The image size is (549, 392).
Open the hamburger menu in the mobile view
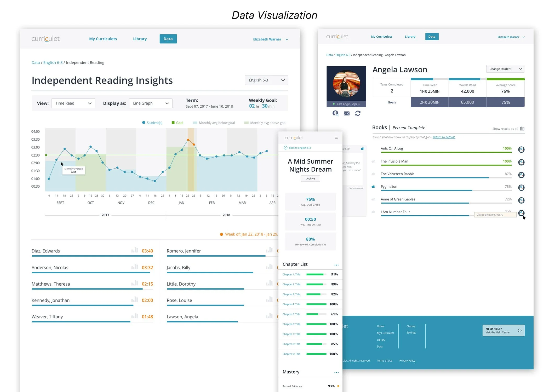pos(336,138)
